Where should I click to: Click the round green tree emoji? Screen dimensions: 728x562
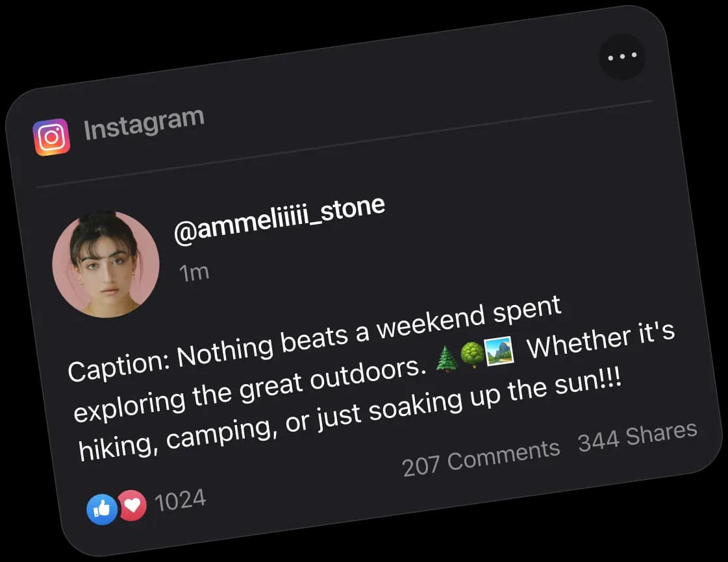472,355
